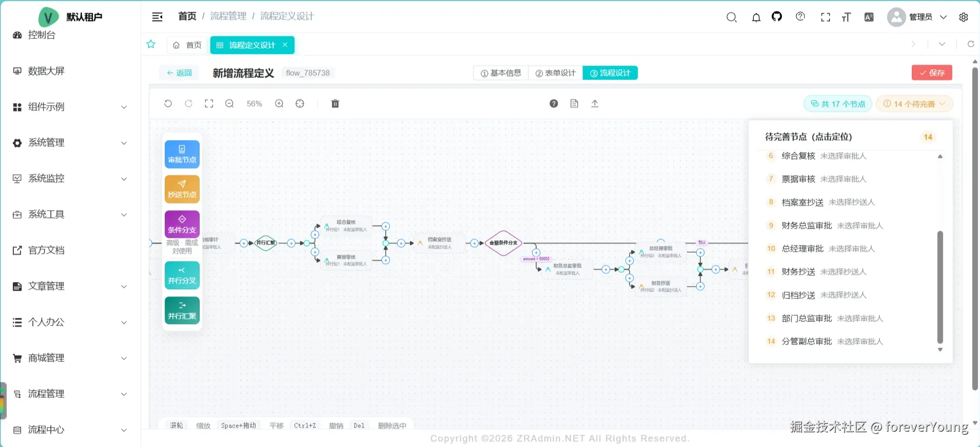The image size is (980, 447).
Task: Click the 保存 save button
Action: [x=932, y=73]
